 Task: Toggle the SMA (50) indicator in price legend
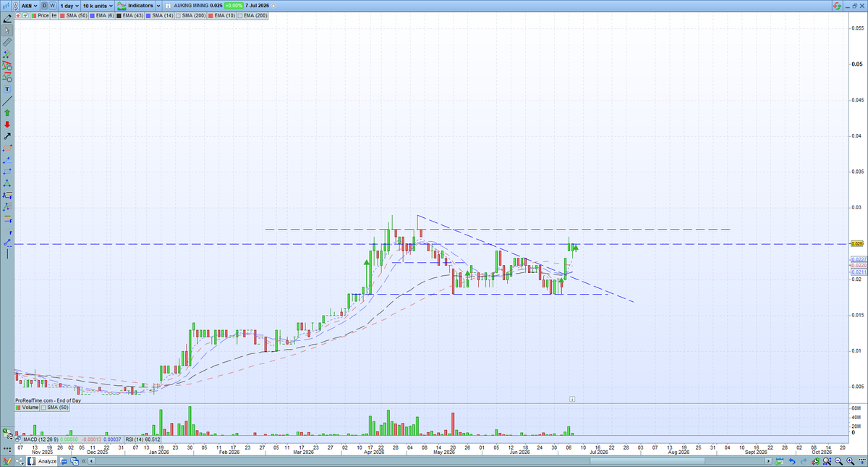(x=73, y=16)
